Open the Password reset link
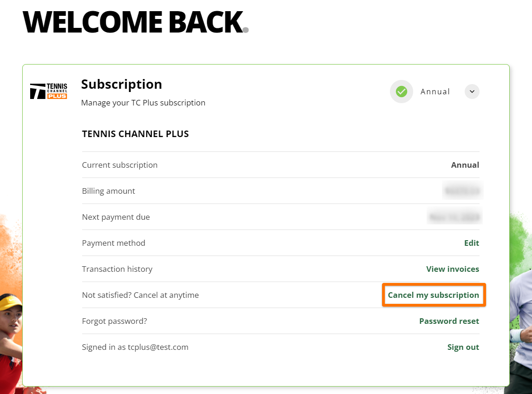This screenshot has height=394, width=532. coord(449,321)
